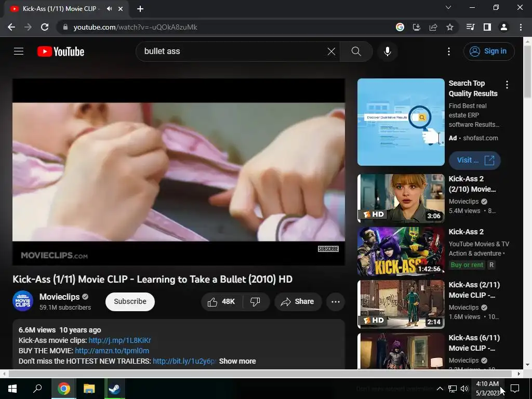Bookmark this page with star icon
Viewport: 532px width, 399px height.
(449, 27)
